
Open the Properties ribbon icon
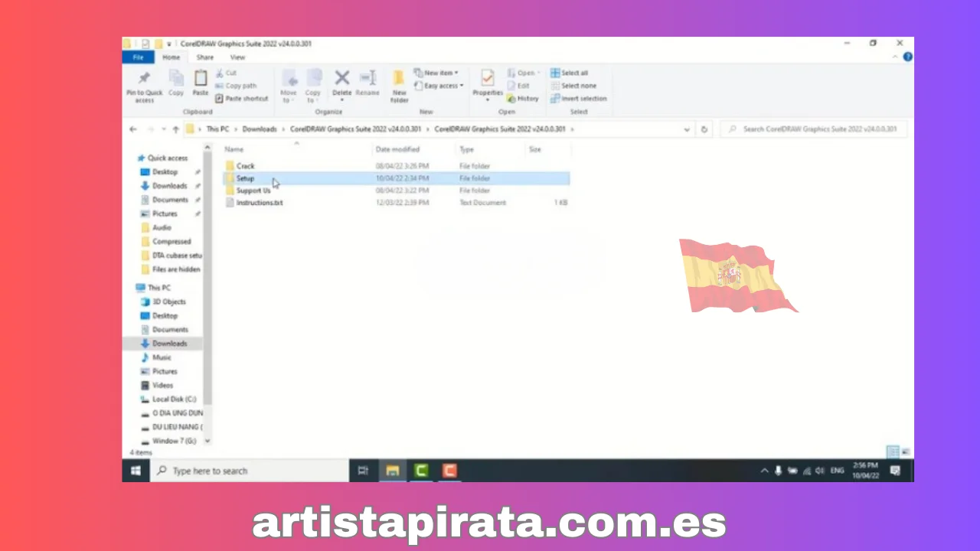click(487, 78)
